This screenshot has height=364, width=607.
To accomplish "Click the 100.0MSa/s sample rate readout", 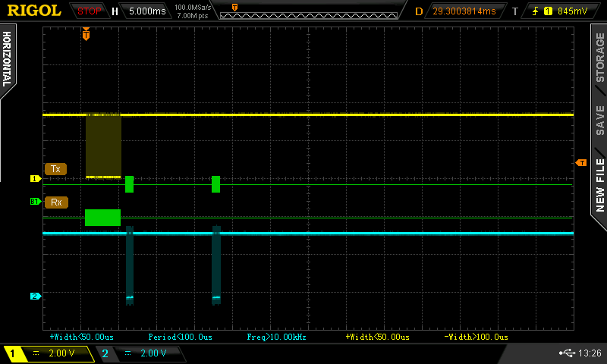I will [x=193, y=8].
